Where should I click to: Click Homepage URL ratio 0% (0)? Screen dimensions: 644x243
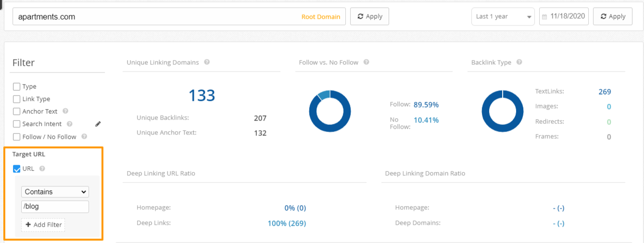[x=295, y=208]
